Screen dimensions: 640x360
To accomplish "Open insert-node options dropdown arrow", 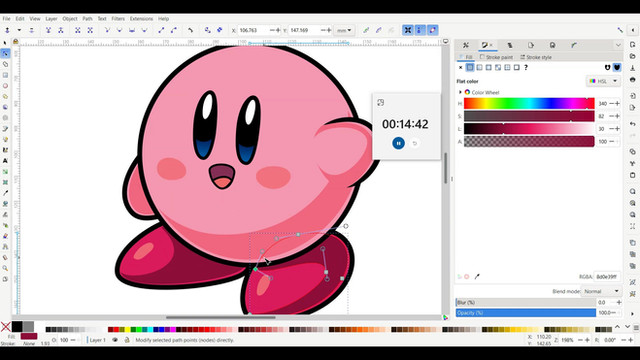I will (19, 30).
